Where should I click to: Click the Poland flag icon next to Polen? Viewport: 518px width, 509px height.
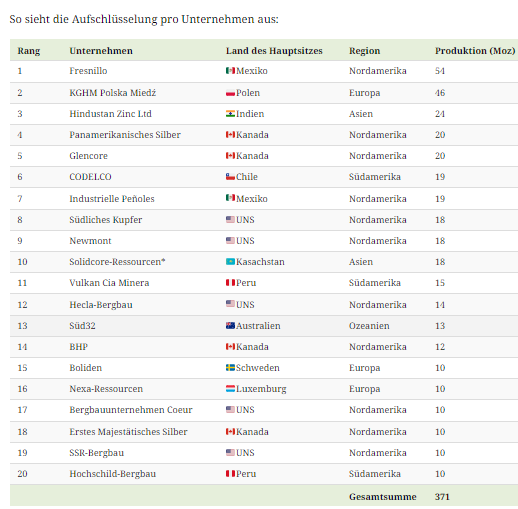click(x=230, y=93)
